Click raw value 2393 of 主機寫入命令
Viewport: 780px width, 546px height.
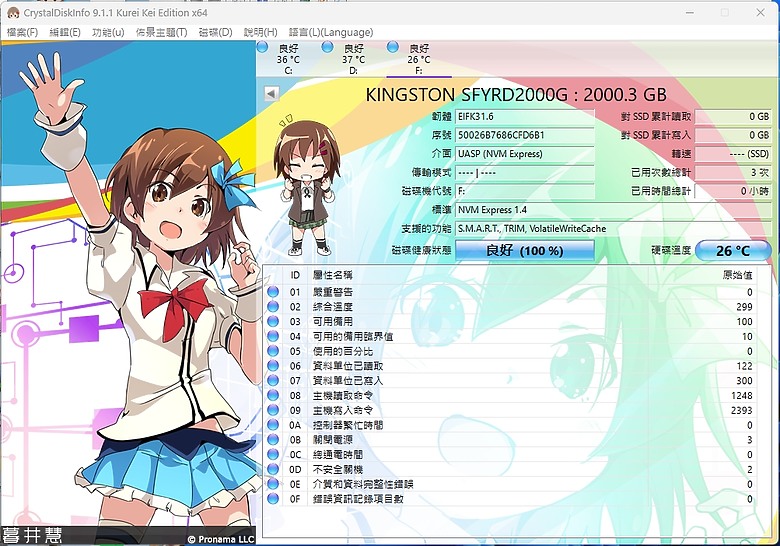(742, 410)
